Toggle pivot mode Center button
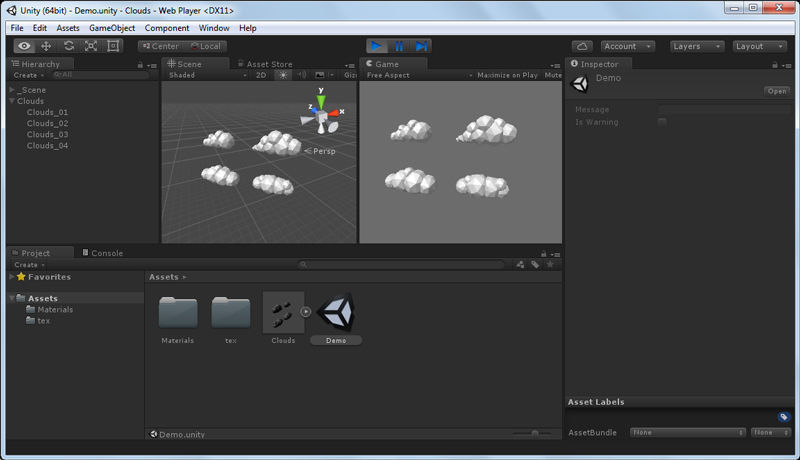Viewport: 800px width, 460px height. coord(160,46)
